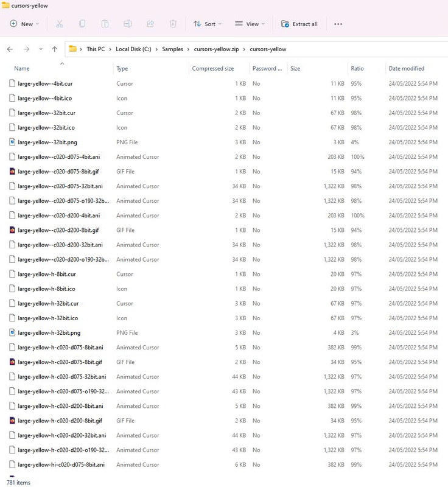Viewport: 448px width, 487px height.
Task: Select file large-yellow--32bit.ico
Action: point(46,127)
